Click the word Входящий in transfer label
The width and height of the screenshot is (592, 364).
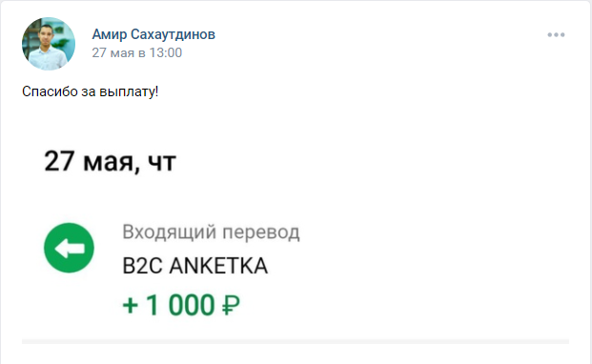click(170, 233)
